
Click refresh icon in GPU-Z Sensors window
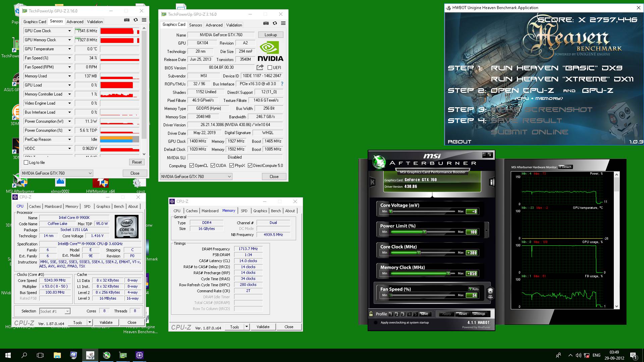click(x=136, y=20)
